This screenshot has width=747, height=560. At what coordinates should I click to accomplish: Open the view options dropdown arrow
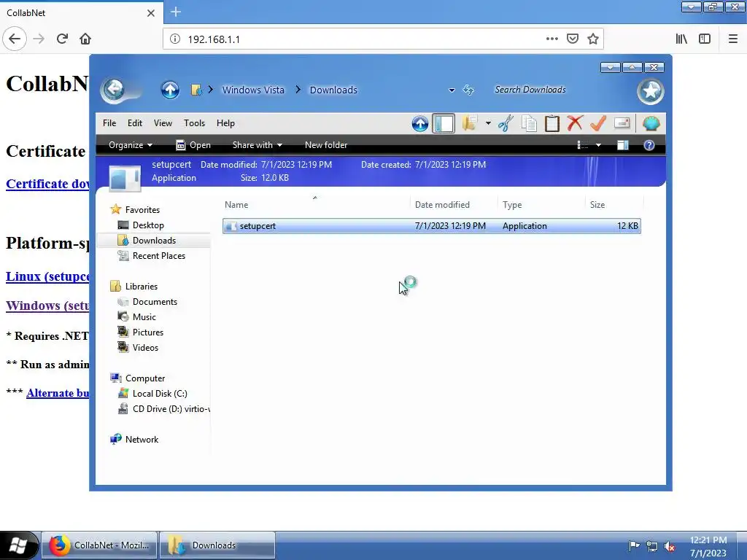(598, 145)
